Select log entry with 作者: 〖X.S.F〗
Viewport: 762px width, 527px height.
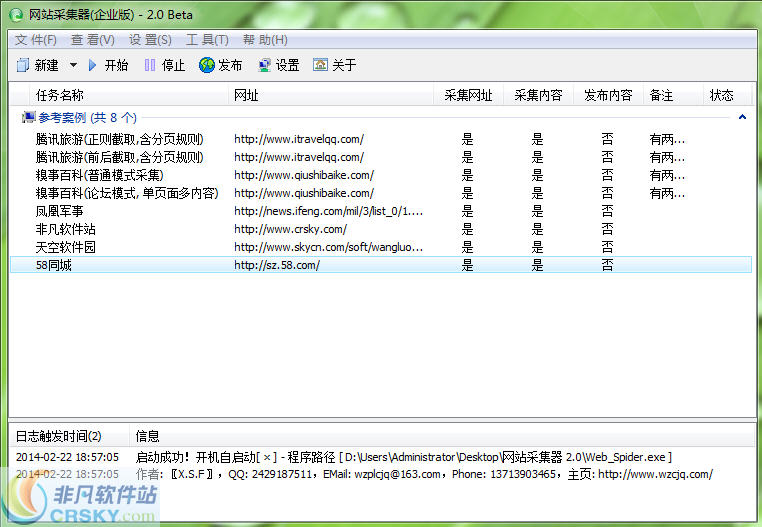tap(424, 474)
